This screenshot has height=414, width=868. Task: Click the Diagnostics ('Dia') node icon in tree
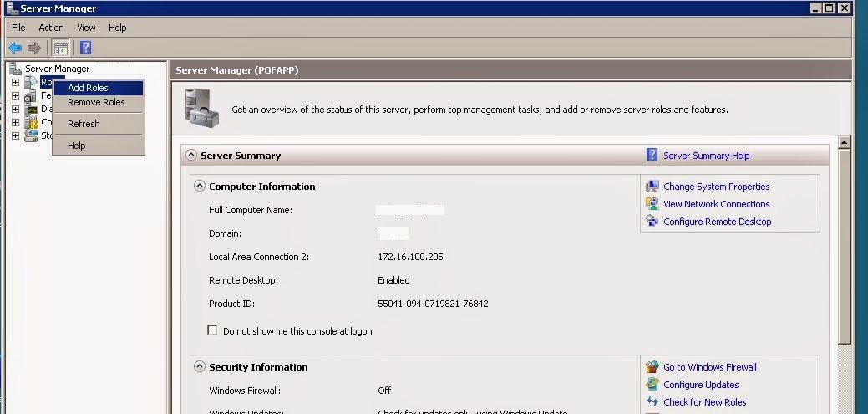click(30, 110)
